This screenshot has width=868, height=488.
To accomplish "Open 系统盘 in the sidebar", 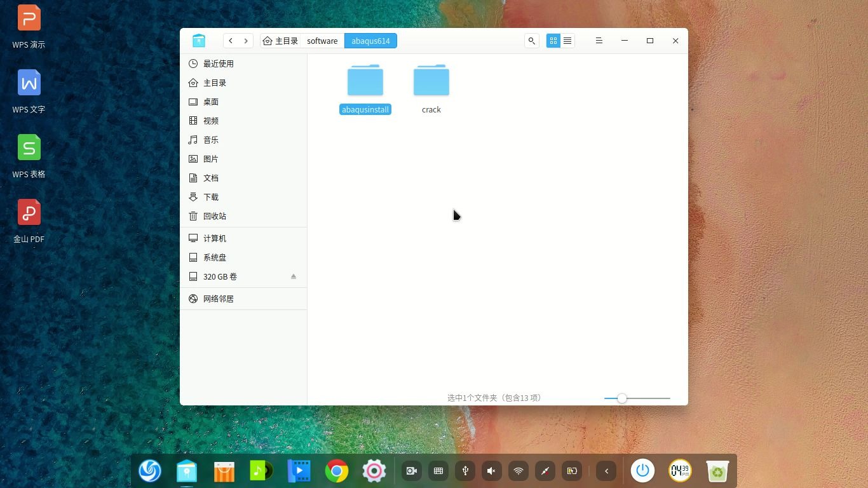I will click(x=243, y=257).
